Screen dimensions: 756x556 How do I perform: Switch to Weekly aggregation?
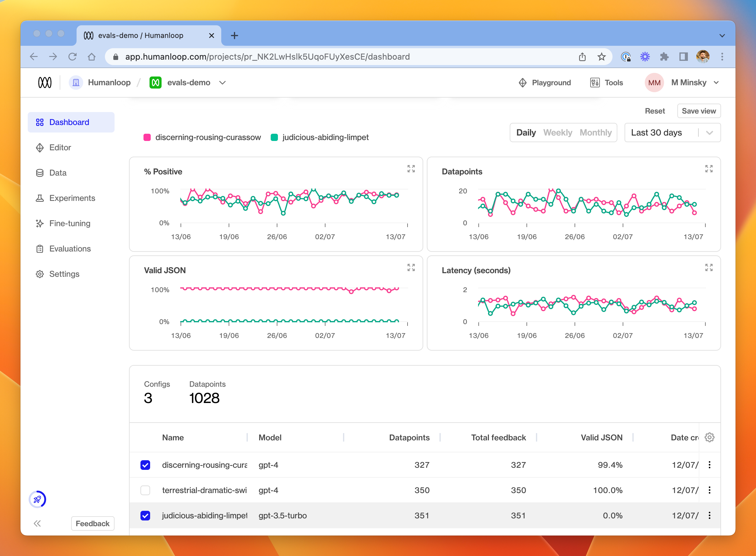tap(558, 133)
